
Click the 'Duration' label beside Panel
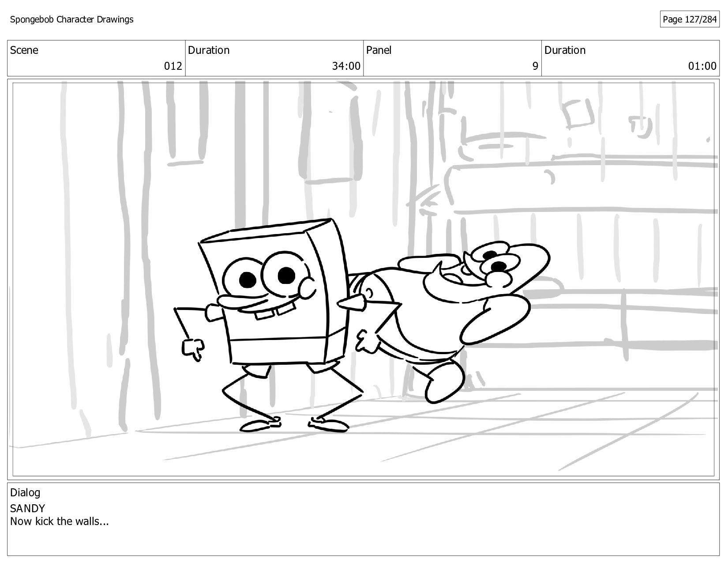[565, 50]
